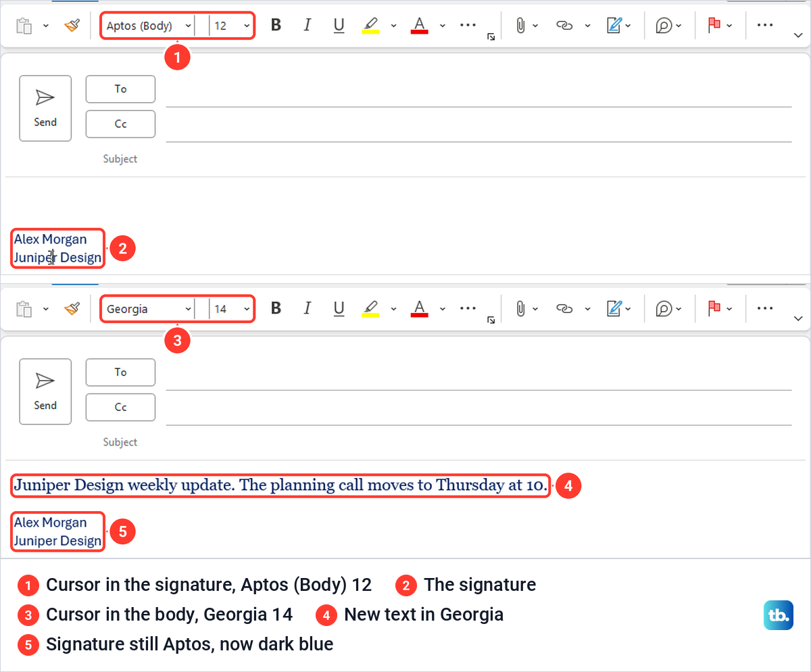
Task: Toggle Underline in upper compose toolbar
Action: click(x=339, y=26)
